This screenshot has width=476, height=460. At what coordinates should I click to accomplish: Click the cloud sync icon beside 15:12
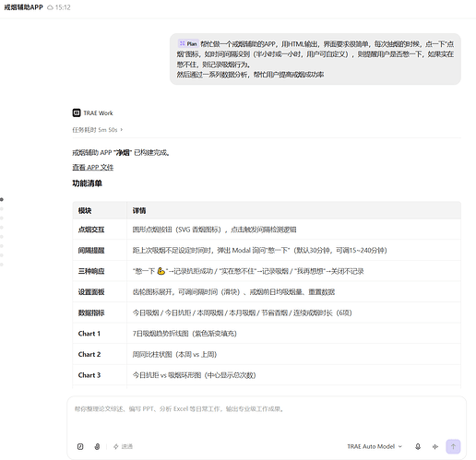50,7
